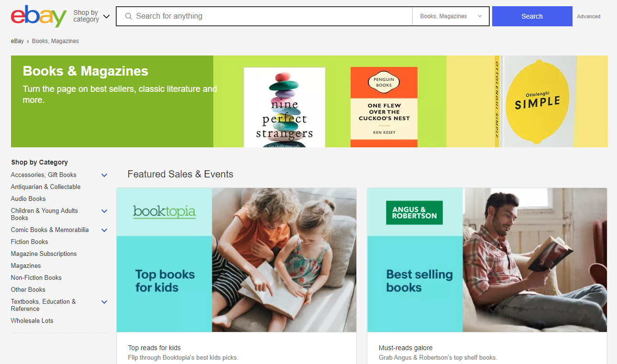Open the Magazine Subscriptions category
Image resolution: width=617 pixels, height=364 pixels.
[x=44, y=254]
